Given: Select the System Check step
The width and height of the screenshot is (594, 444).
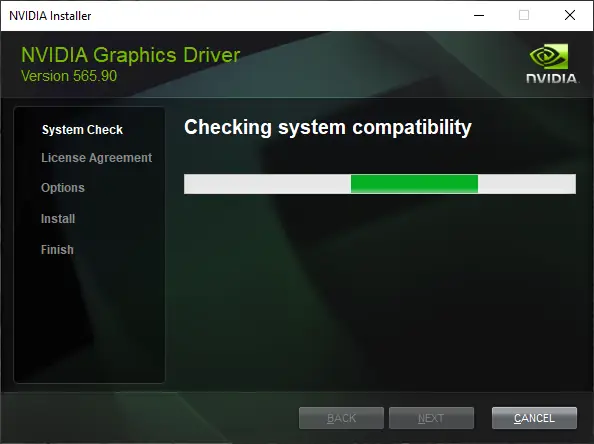Looking at the screenshot, I should 82,130.
